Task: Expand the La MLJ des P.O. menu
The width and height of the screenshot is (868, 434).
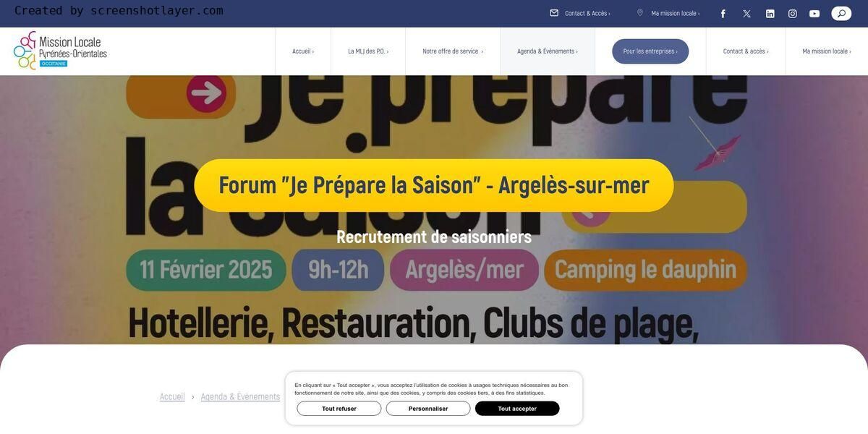Action: tap(368, 51)
